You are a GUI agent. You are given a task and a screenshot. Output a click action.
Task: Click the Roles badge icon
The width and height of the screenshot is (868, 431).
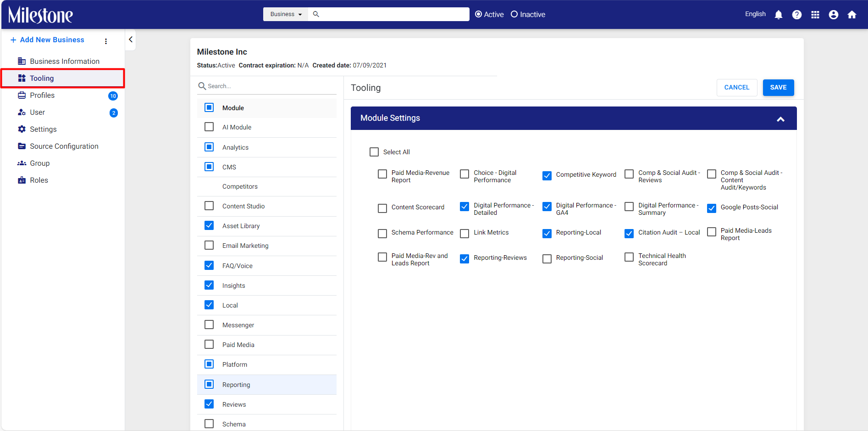point(22,180)
